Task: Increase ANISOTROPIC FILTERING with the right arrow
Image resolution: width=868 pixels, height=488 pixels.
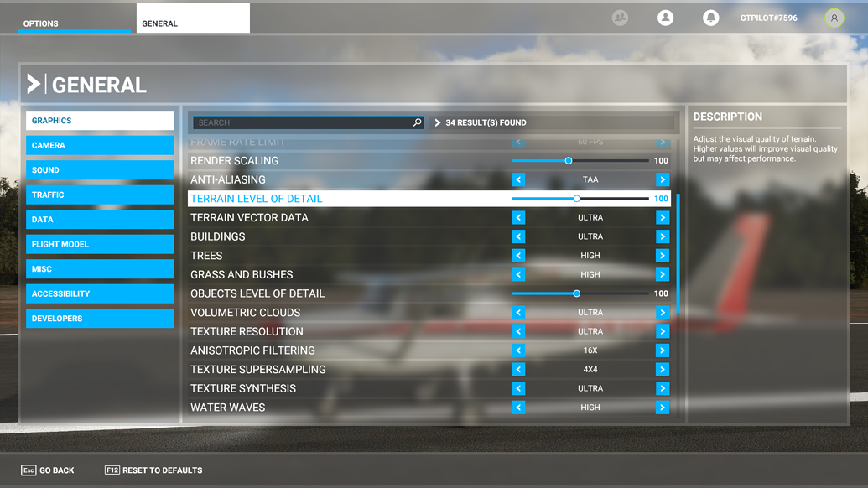Action: [x=662, y=350]
